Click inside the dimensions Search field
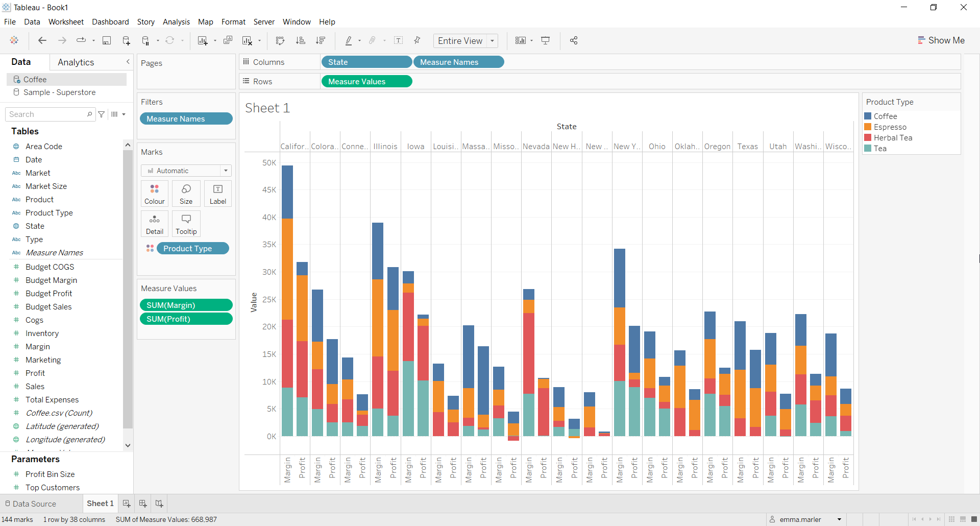 point(48,114)
